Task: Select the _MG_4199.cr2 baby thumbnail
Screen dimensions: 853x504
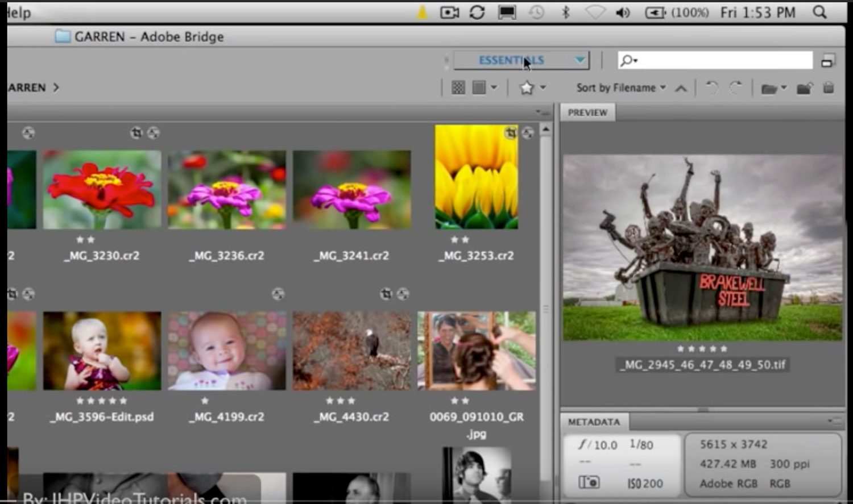Action: 227,349
